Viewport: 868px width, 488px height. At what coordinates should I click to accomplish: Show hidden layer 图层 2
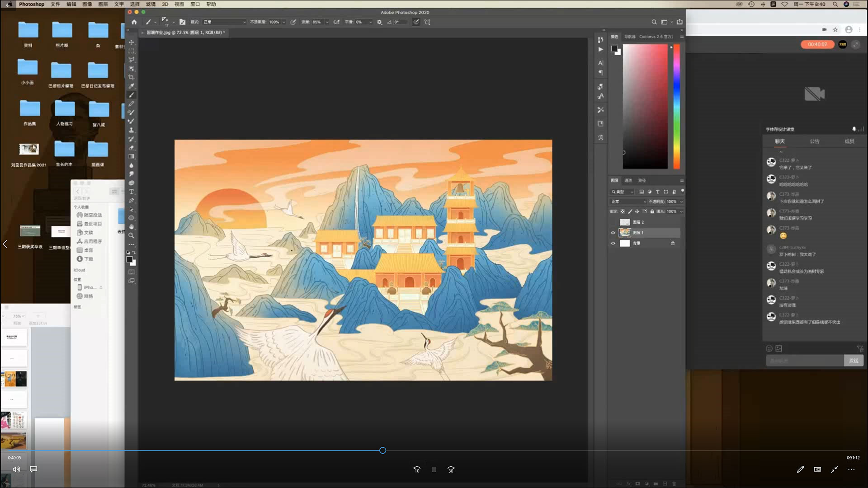613,222
